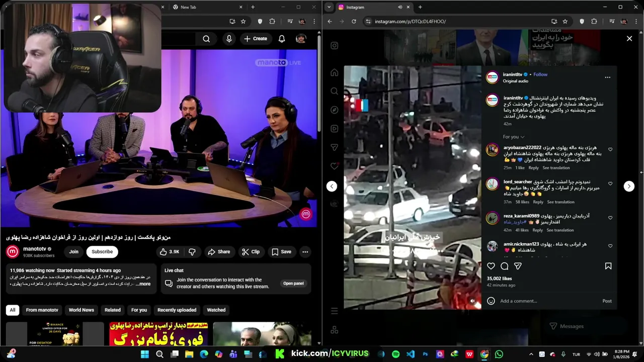Close the Instagram post overlay
The image size is (644, 362).
[x=629, y=38]
